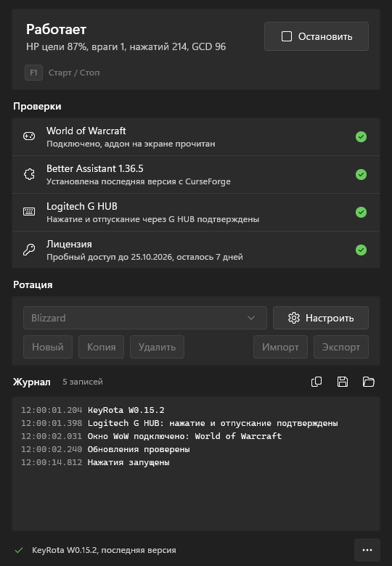Click the puzzle icon for Better Assistant
The image size is (392, 566).
pos(29,174)
